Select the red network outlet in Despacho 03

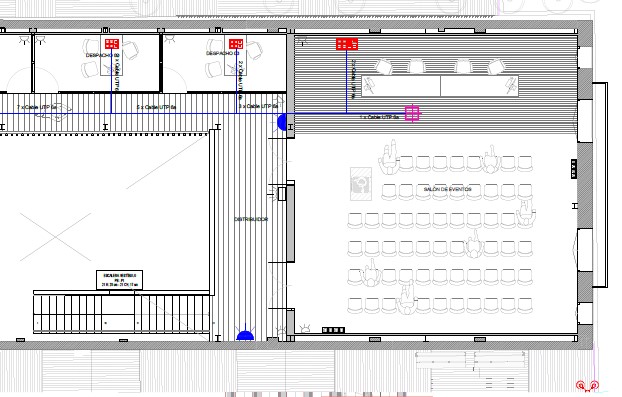pos(236,44)
